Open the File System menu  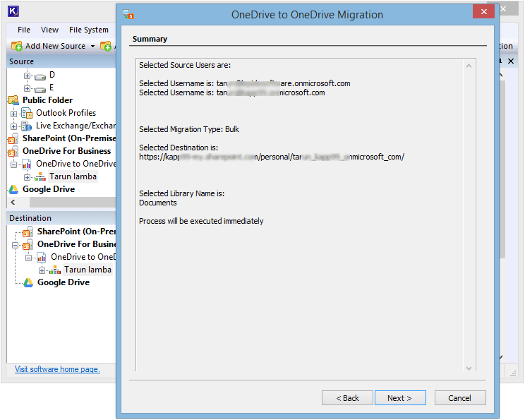[89, 30]
